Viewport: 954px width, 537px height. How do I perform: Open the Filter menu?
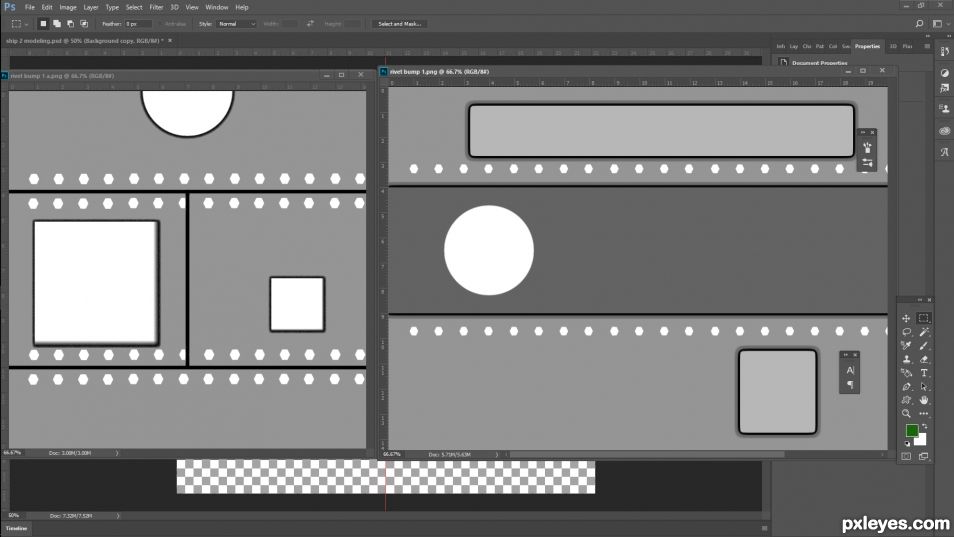(156, 7)
